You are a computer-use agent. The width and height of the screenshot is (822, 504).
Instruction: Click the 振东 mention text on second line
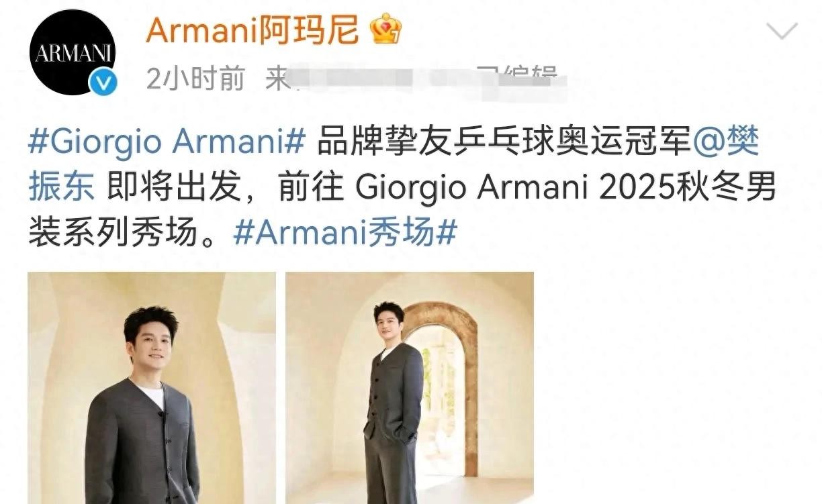[62, 188]
